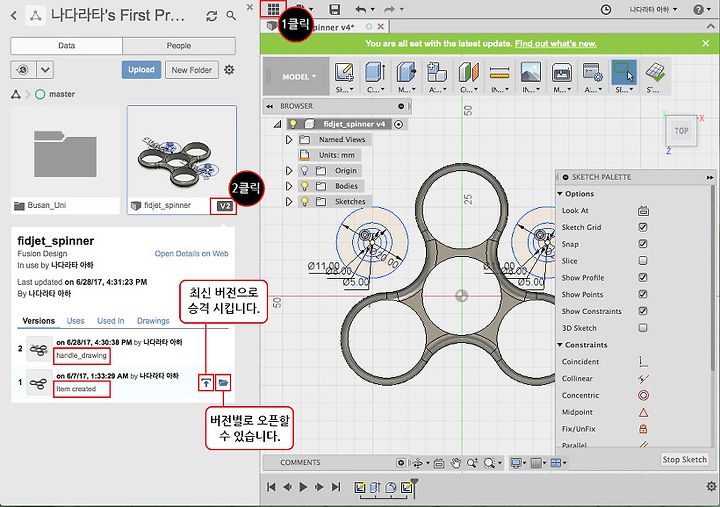Select the Midpoint constraint icon
Viewport: 720px width, 507px height.
643,412
